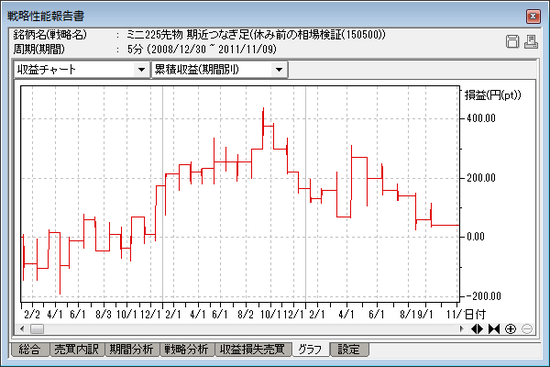The width and height of the screenshot is (550, 367).
Task: Click the 日付 axis label
Action: click(x=475, y=314)
